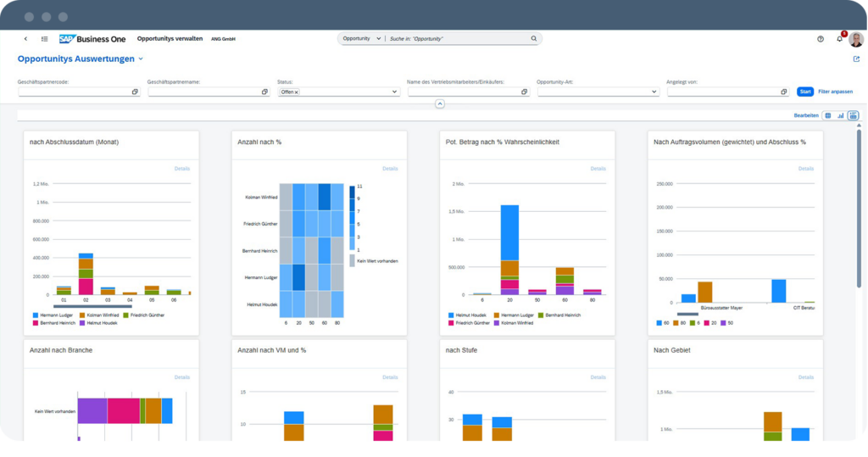Click Bearbeiten
This screenshot has width=868, height=457.
[806, 116]
